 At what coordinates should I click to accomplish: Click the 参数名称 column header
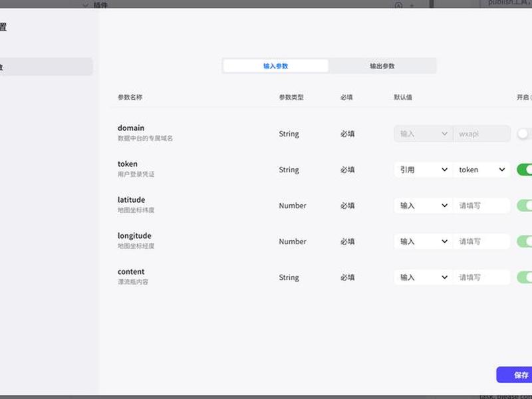click(x=130, y=97)
